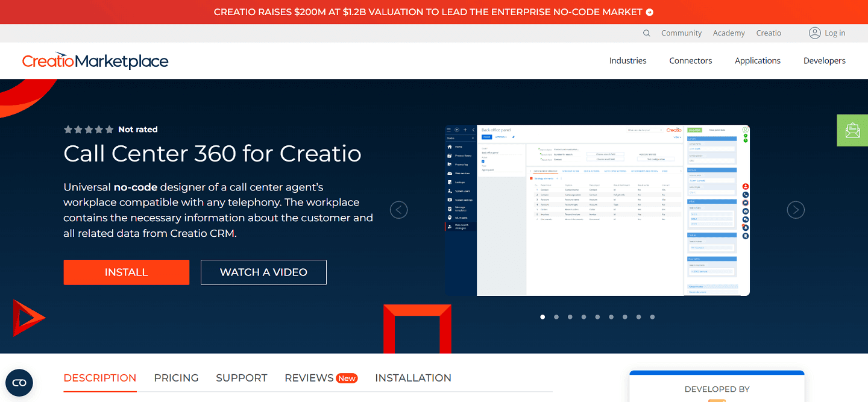This screenshot has width=868, height=402.
Task: Rate the app with the fifth star
Action: [109, 129]
